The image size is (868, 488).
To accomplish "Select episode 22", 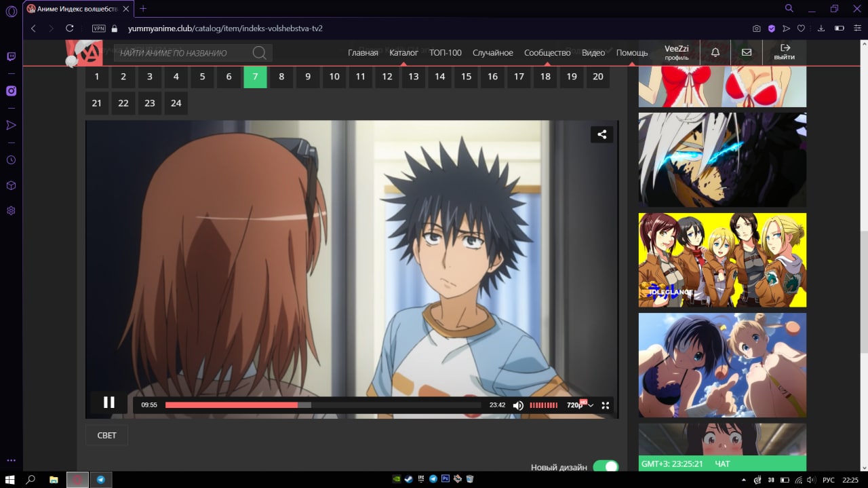I will pos(123,103).
